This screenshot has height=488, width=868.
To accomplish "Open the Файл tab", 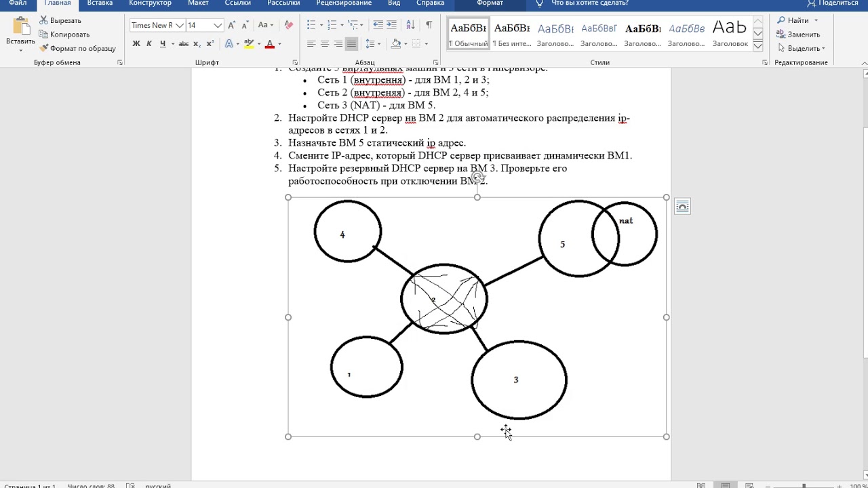I will pos(18,3).
